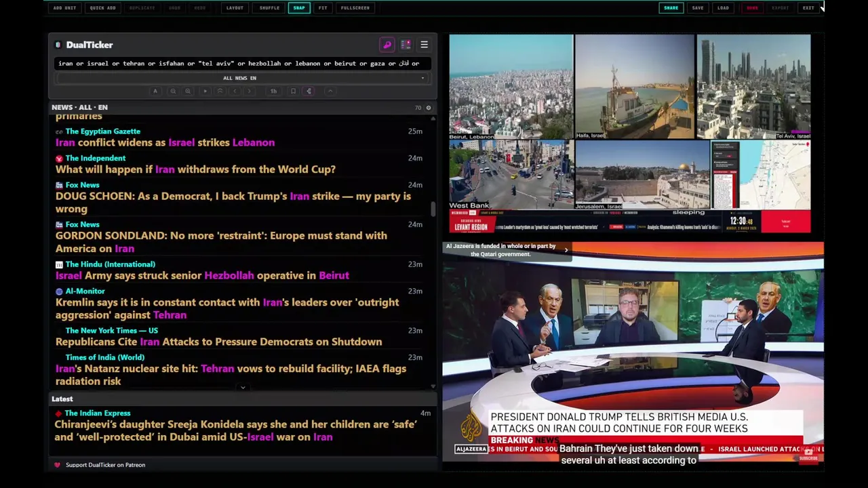Click the YouTube subscribe icon on Al Jazeera video
The image size is (868, 488).
[808, 455]
